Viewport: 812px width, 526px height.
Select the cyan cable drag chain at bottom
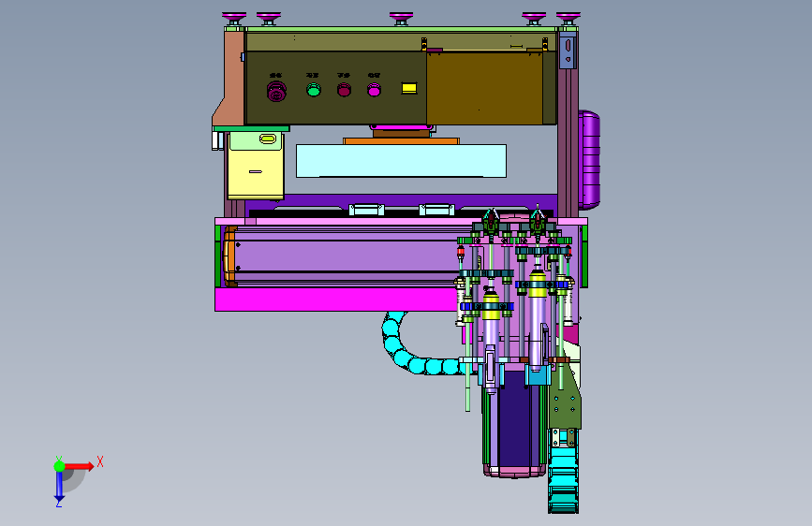(564, 479)
